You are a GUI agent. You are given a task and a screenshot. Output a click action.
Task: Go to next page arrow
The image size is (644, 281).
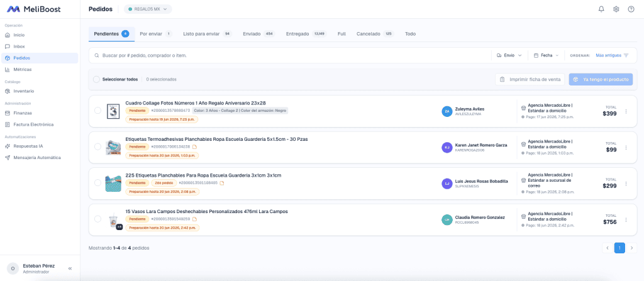click(631, 248)
